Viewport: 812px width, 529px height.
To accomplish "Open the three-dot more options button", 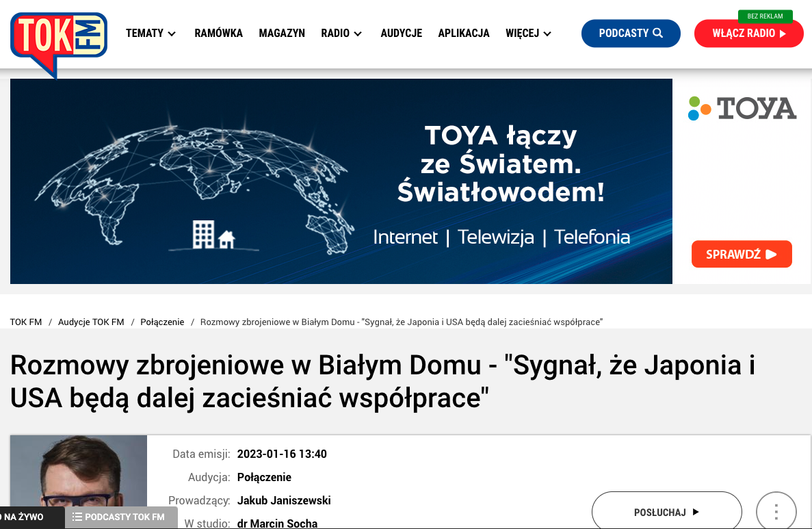I will point(776,512).
